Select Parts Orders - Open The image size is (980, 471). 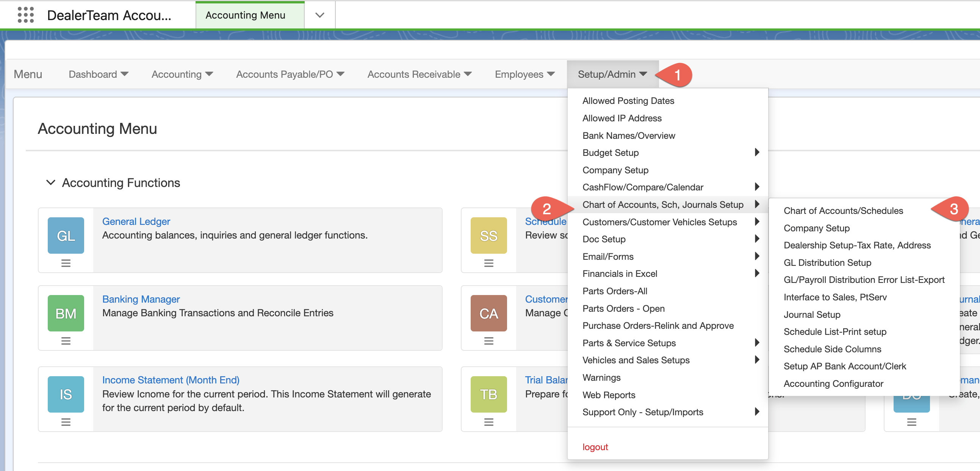click(623, 308)
